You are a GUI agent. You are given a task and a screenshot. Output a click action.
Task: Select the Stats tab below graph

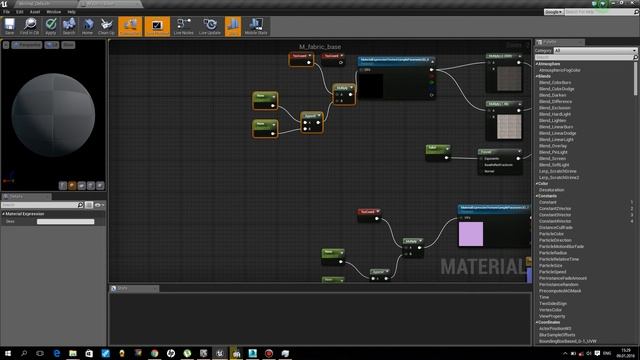coord(134,288)
